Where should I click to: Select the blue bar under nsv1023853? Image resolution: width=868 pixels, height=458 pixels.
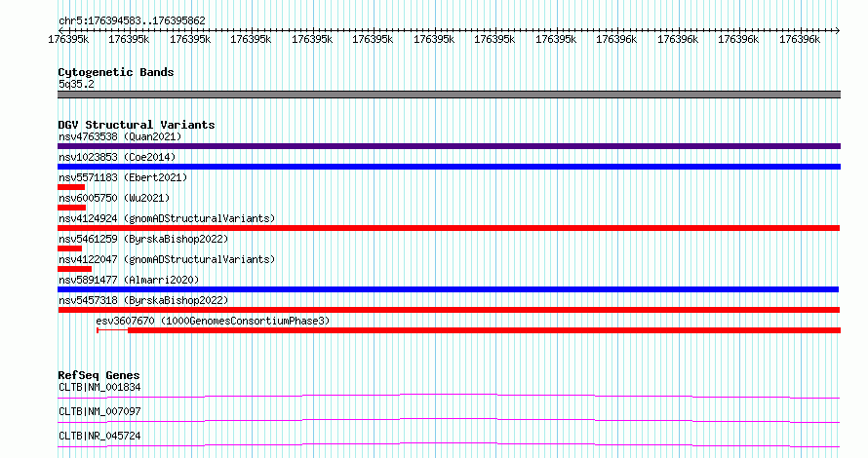pos(449,167)
